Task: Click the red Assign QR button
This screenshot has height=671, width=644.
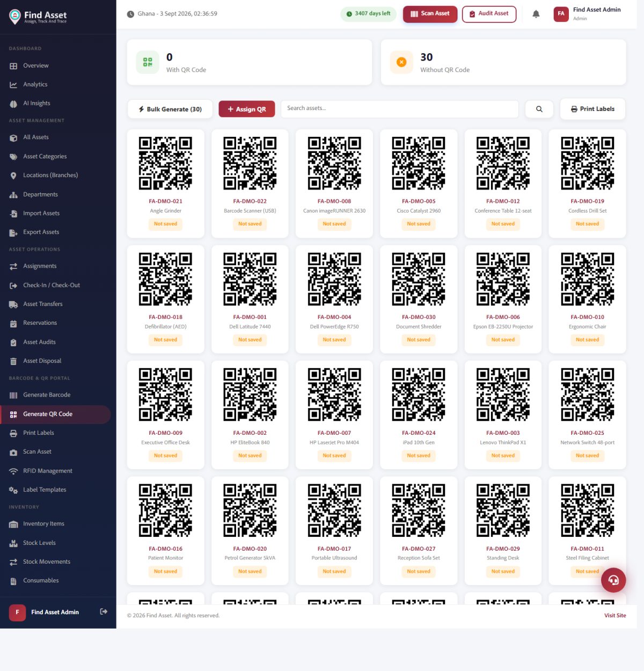Action: [247, 109]
